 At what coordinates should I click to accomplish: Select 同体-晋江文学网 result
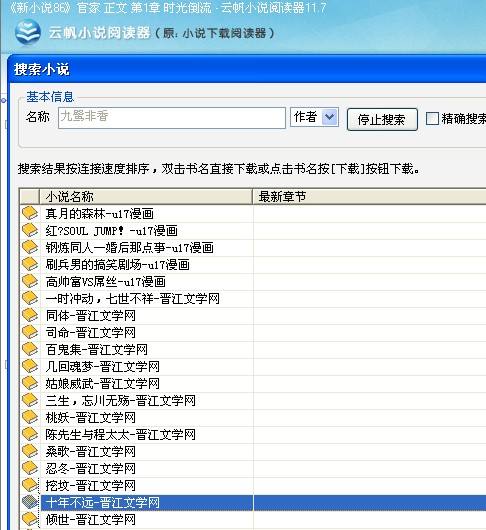[91, 316]
